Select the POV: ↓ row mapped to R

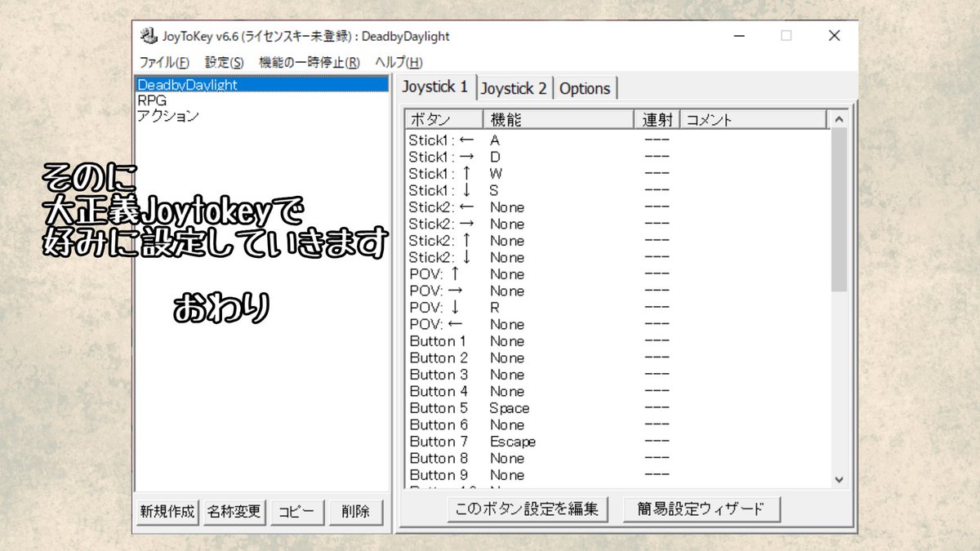point(617,307)
